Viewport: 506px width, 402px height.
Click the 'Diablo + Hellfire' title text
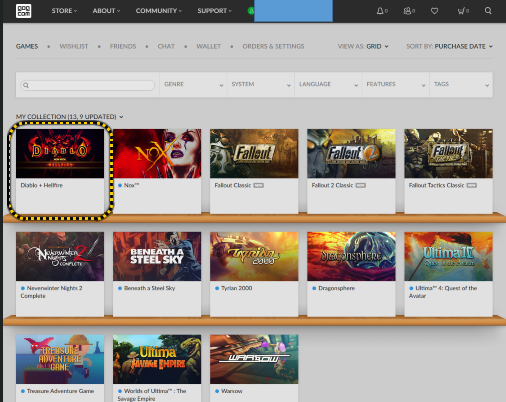42,185
